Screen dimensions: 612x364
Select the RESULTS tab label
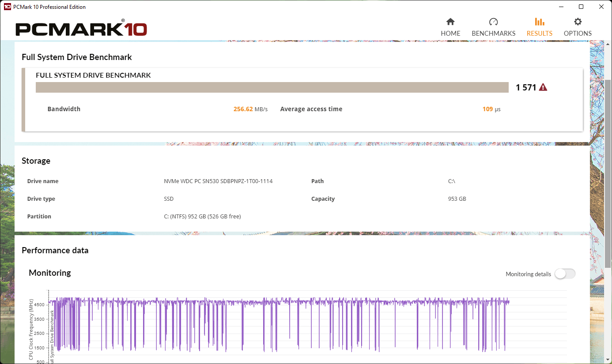(539, 34)
